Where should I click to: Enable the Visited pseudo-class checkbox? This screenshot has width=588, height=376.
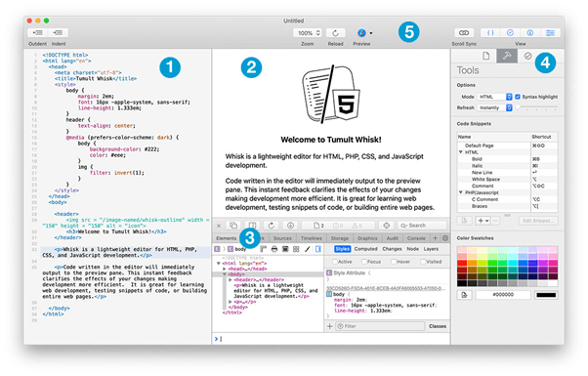click(x=423, y=262)
